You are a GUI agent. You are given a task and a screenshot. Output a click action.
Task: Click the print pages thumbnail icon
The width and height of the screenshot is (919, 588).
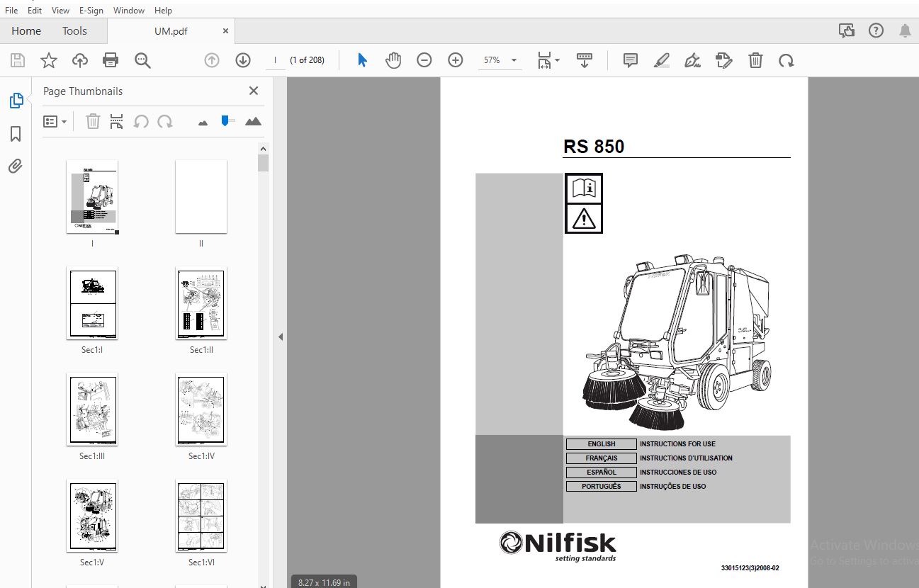(x=117, y=122)
